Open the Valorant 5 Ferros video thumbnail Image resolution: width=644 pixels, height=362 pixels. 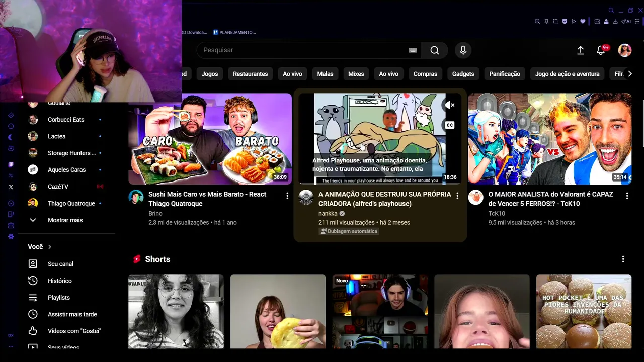pos(549,139)
